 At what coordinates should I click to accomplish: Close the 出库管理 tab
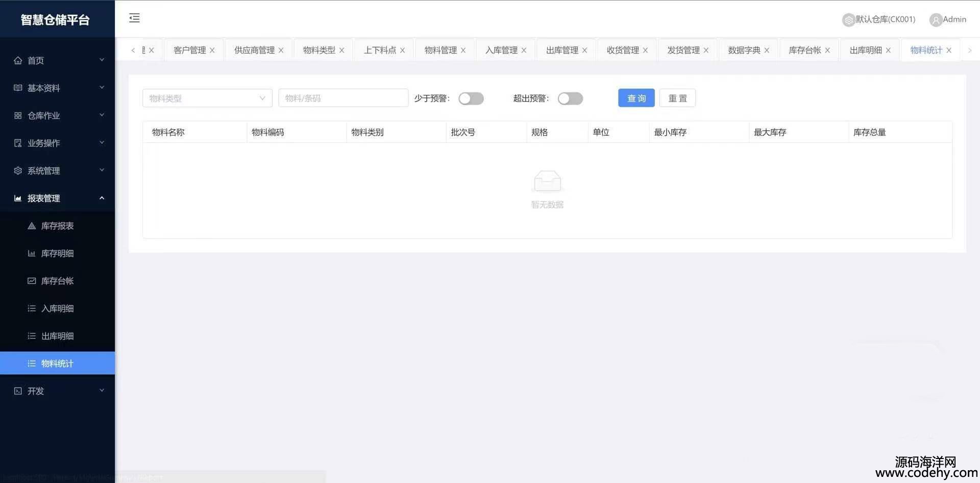[x=585, y=50]
